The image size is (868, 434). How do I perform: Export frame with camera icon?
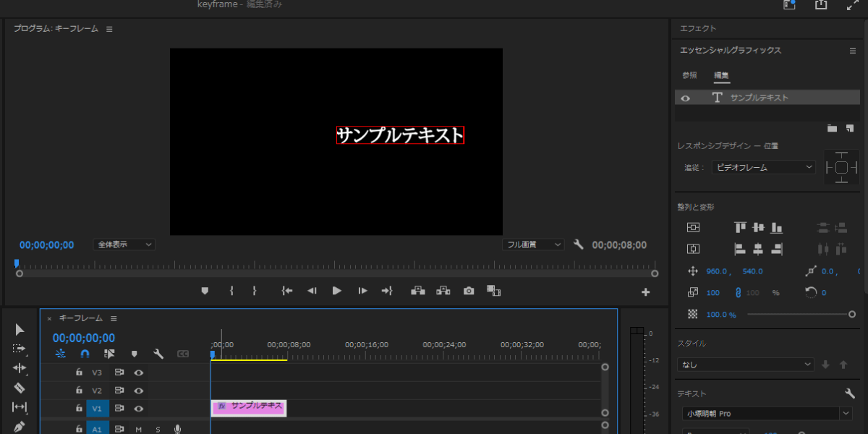pyautogui.click(x=469, y=291)
